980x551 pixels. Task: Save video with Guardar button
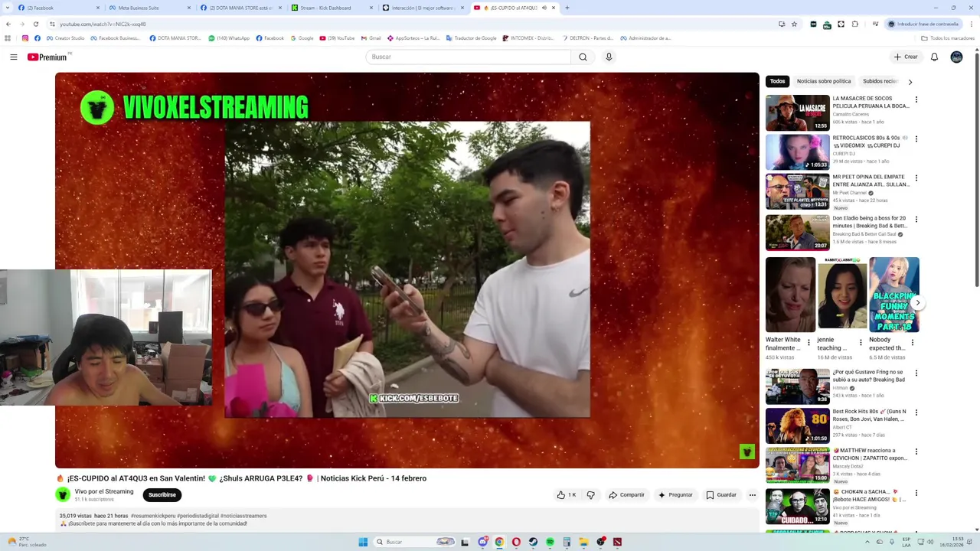(721, 495)
